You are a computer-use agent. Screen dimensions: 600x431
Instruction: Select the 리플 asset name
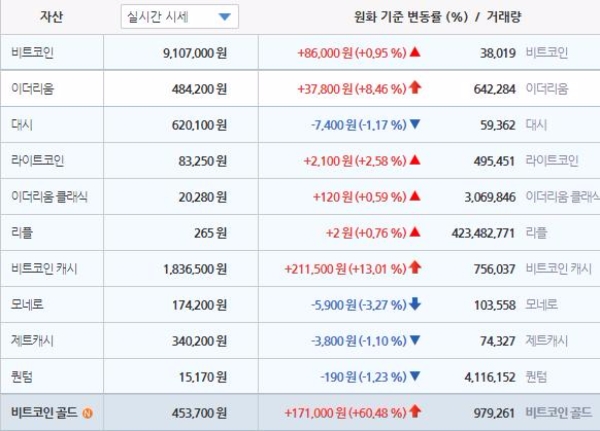pos(22,232)
